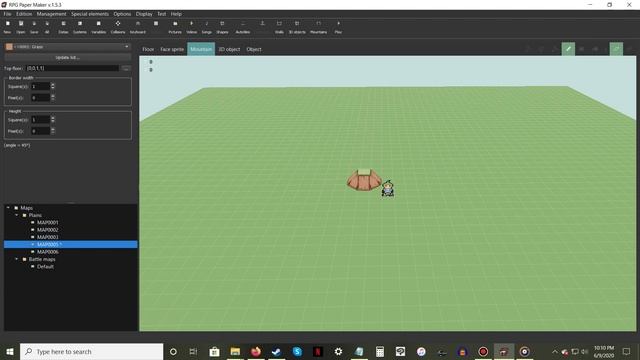Click the Update list button
This screenshot has width=640, height=360.
(68, 58)
